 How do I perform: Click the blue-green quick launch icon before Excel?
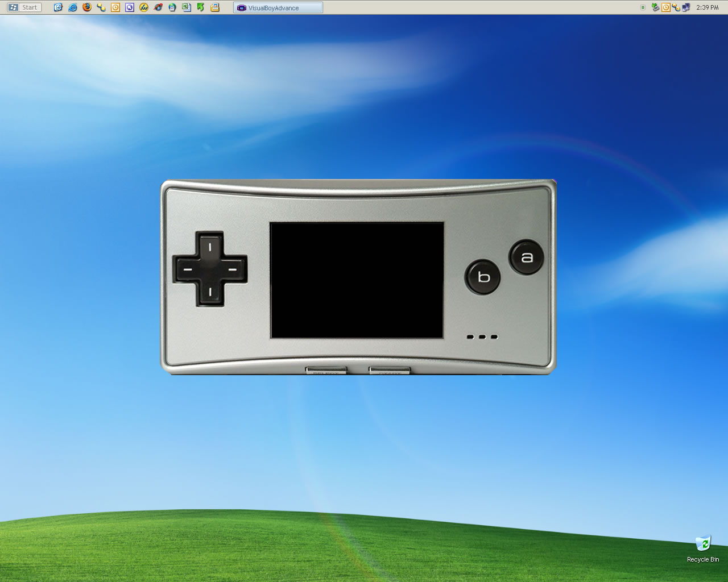click(172, 7)
